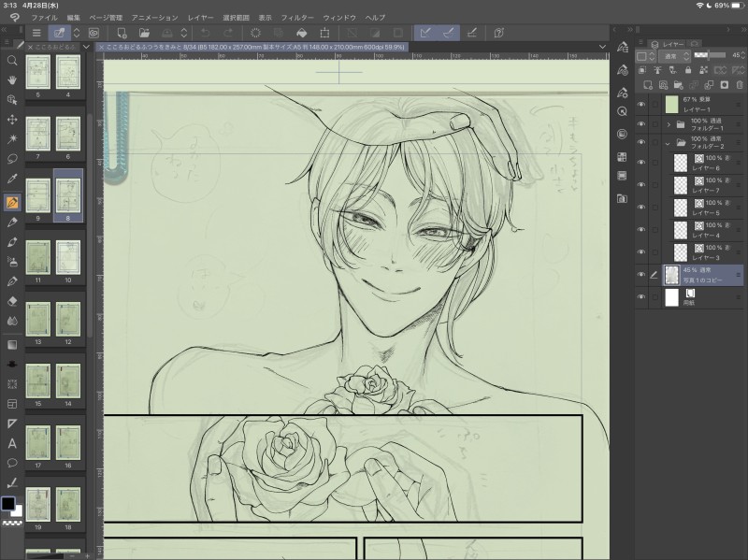Open the フィルター menu
This screenshot has width=748, height=560.
click(x=297, y=18)
